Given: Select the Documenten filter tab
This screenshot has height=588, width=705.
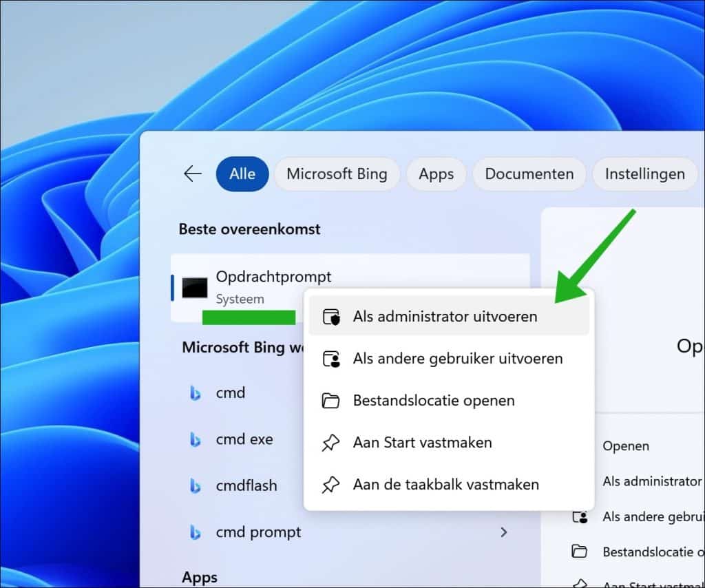Looking at the screenshot, I should 529,174.
